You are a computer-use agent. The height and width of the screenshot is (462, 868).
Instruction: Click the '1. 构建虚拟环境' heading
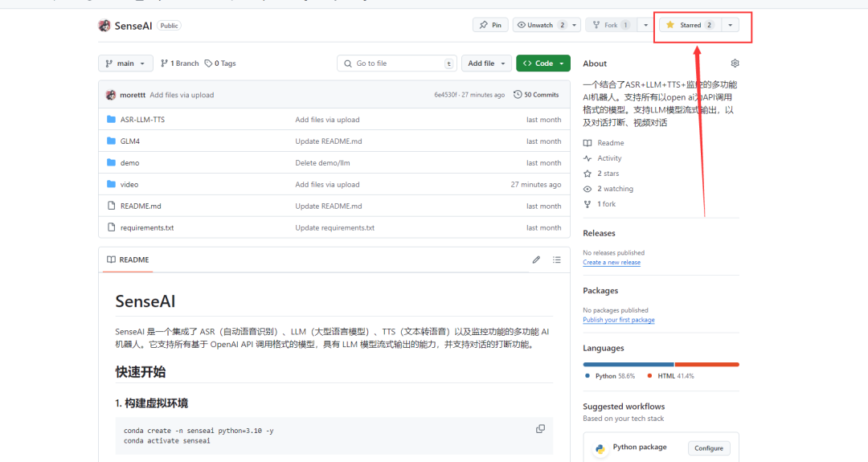click(x=152, y=403)
